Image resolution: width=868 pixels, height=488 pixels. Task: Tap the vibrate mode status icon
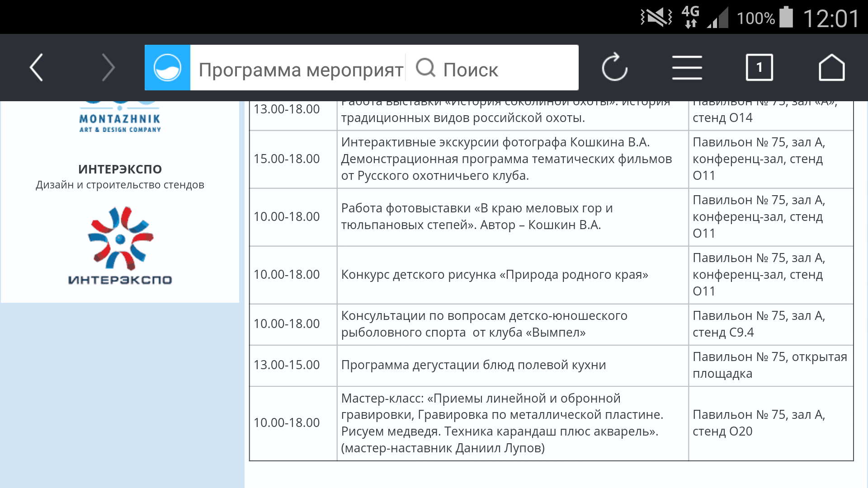click(656, 18)
